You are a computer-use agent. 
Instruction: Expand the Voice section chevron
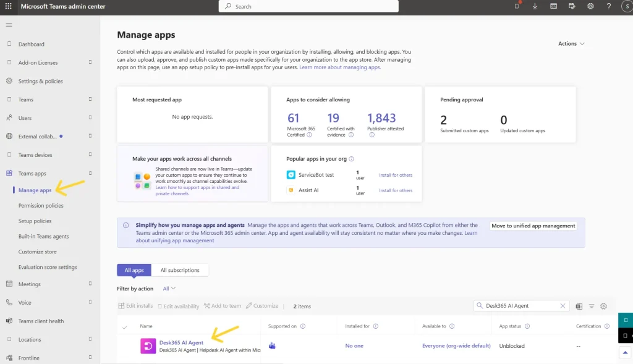(x=90, y=302)
